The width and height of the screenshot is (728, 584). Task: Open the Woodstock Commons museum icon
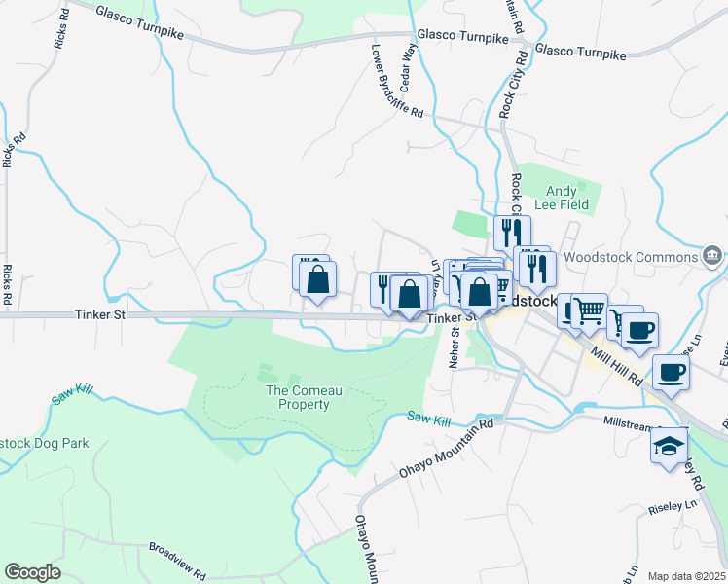711,256
